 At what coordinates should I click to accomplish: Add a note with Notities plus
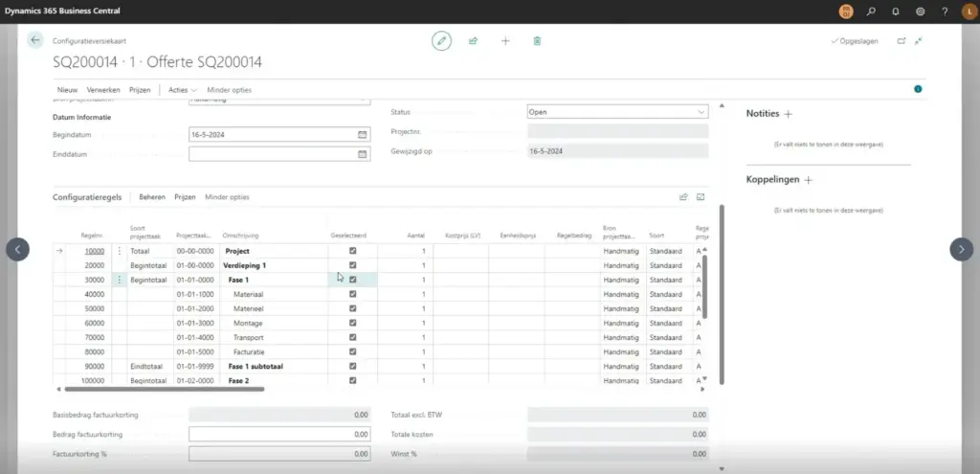[789, 114]
